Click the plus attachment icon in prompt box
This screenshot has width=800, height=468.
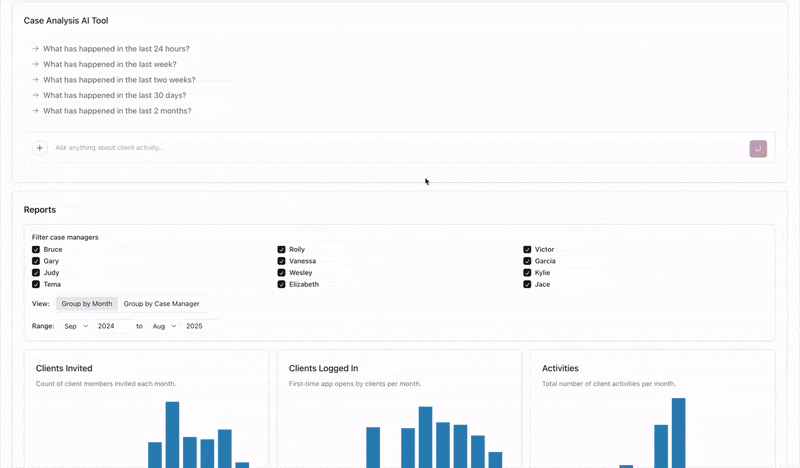tap(39, 148)
